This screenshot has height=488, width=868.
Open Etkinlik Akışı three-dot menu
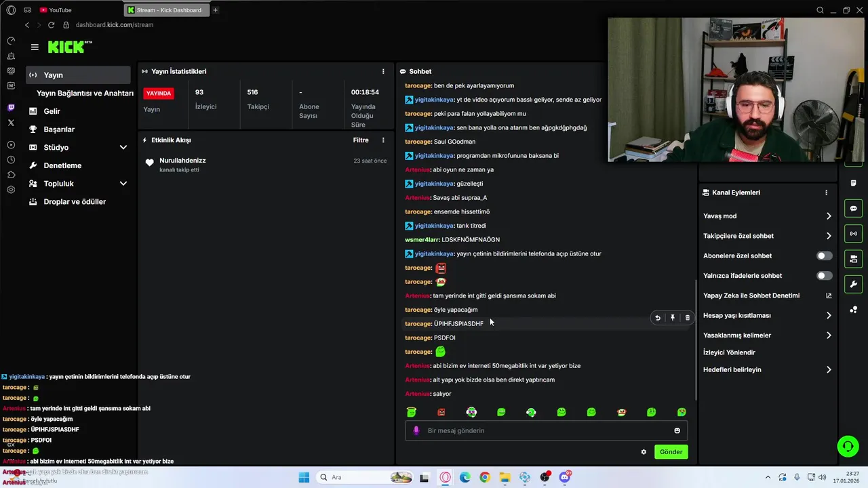pyautogui.click(x=383, y=140)
